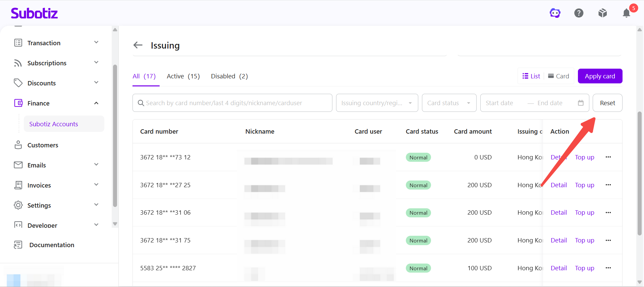Open Detail for card ending 2827

coord(559,268)
